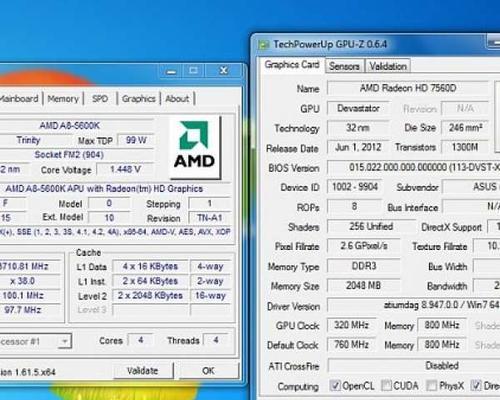The width and height of the screenshot is (500, 400).
Task: Click the GPU Clock 320 MHz field
Action: [x=351, y=325]
